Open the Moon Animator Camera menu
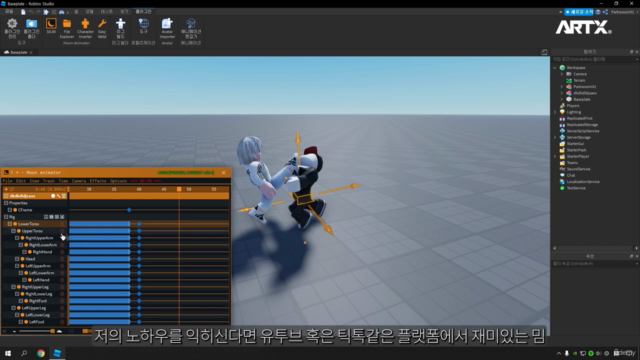The image size is (640, 360). (x=79, y=181)
